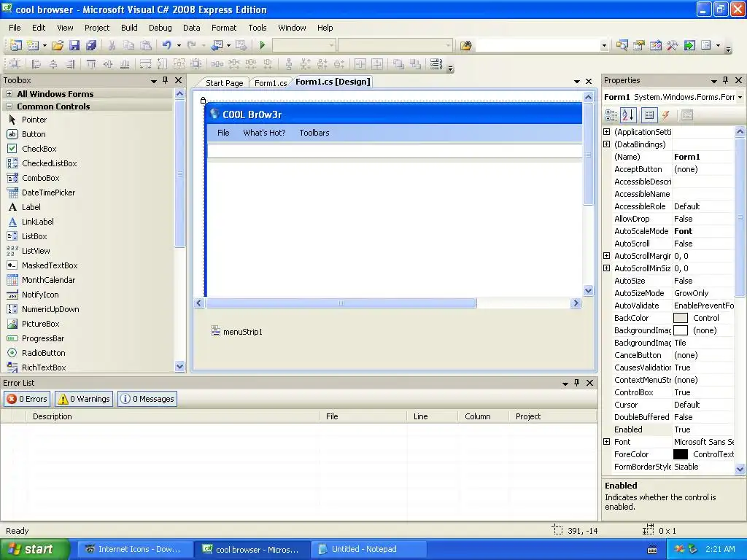Open the Undo history dropdown arrow
The width and height of the screenshot is (747, 560).
[x=179, y=45]
